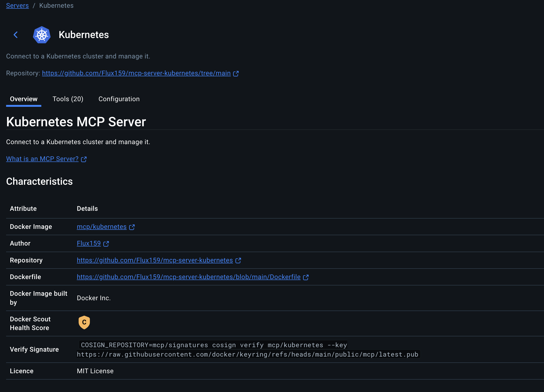
Task: Open the Configuration tab
Action: click(x=119, y=99)
